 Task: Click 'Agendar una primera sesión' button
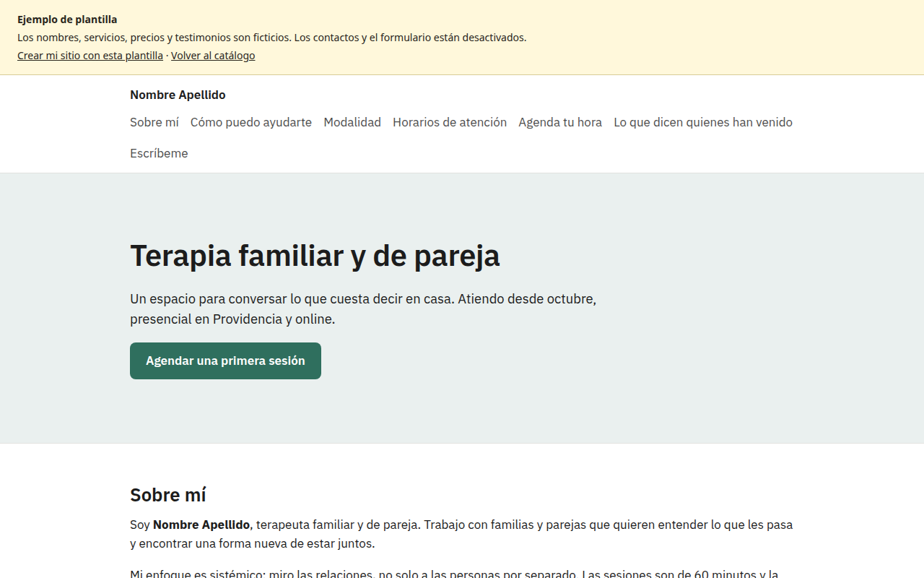coord(225,361)
